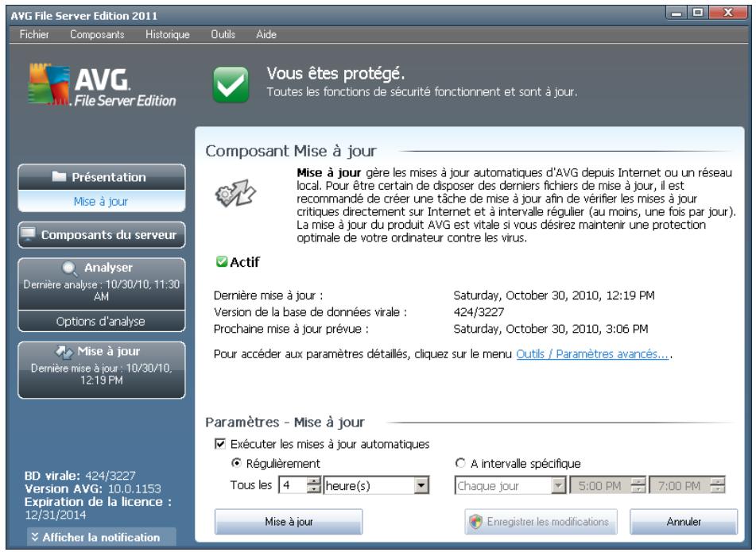Expand Afficher la notification panel
Screen dimensions: 756x552
[x=102, y=537]
